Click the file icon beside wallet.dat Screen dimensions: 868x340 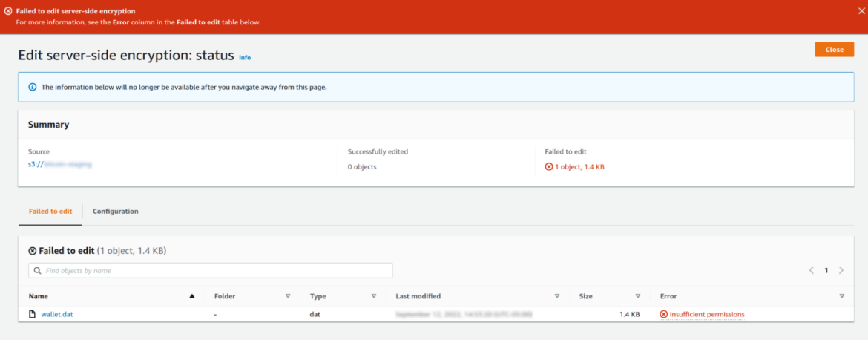pos(33,314)
